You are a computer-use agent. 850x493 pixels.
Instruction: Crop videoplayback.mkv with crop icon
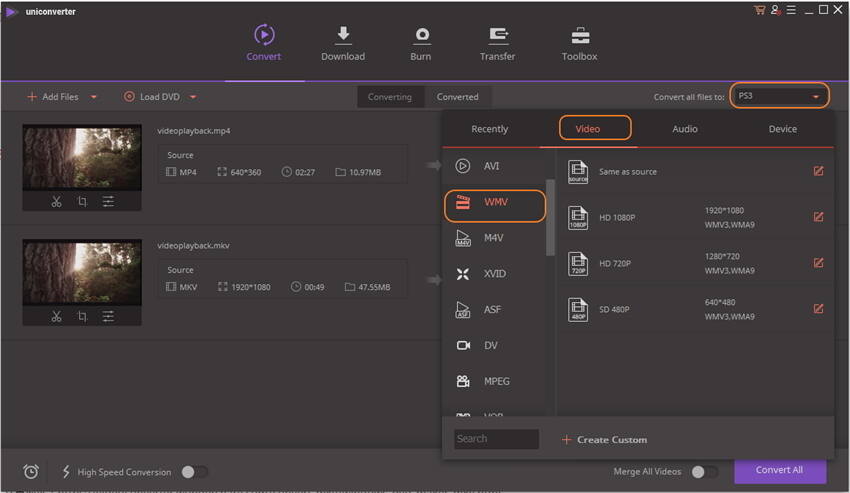point(82,316)
